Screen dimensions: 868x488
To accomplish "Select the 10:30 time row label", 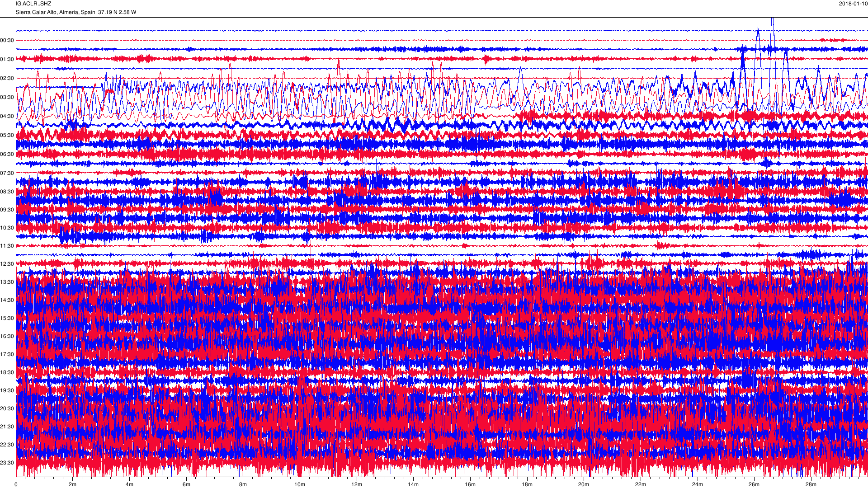I will pyautogui.click(x=7, y=228).
